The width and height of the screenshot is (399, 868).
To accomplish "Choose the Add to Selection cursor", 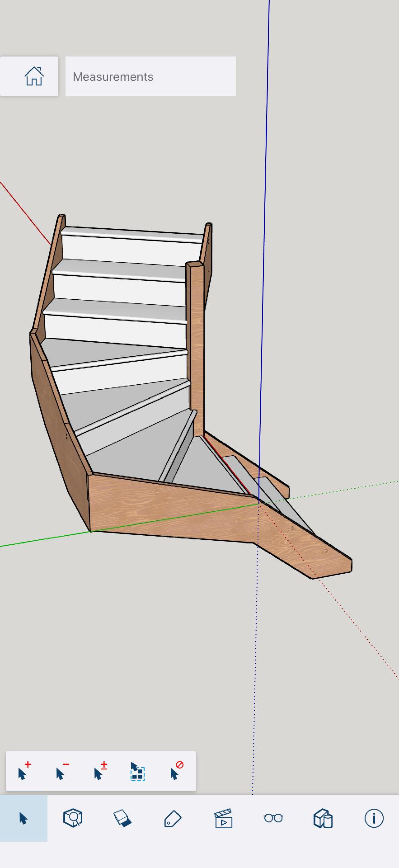I will point(24,771).
